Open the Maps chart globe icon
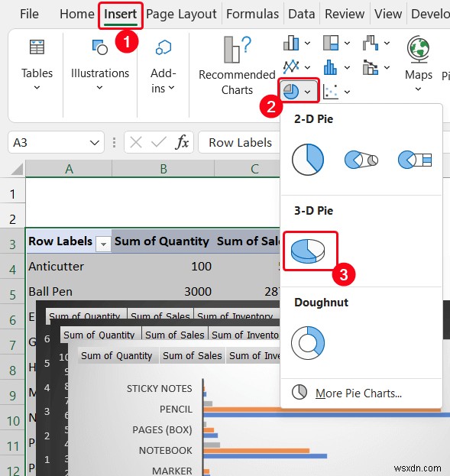Image resolution: width=450 pixels, height=476 pixels. pyautogui.click(x=419, y=49)
